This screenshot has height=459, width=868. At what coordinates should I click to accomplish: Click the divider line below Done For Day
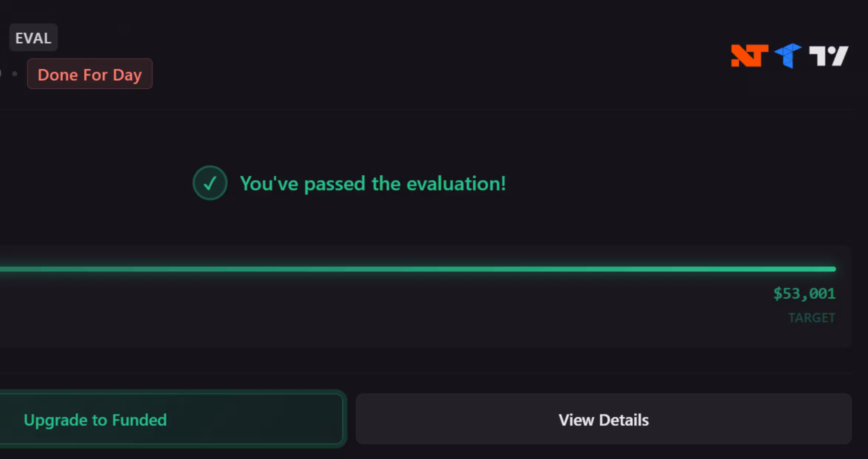click(426, 109)
